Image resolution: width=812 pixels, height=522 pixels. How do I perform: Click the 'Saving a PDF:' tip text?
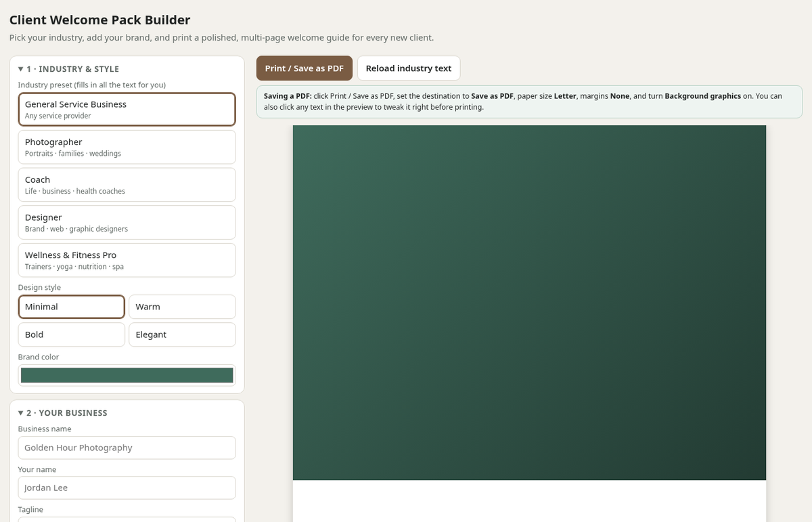point(288,96)
